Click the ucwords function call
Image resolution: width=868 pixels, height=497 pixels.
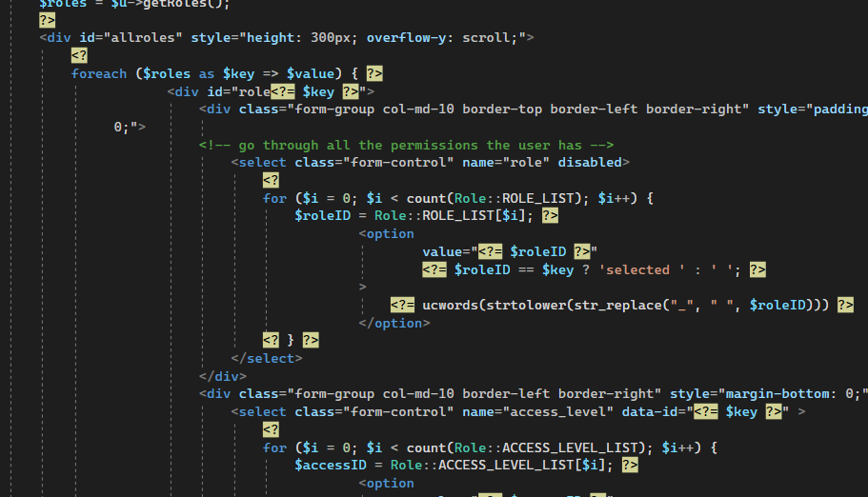pos(450,305)
